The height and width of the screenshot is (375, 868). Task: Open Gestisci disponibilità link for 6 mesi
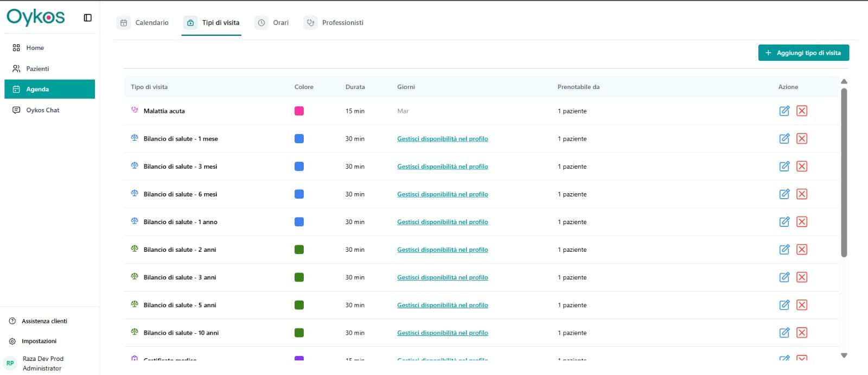(x=443, y=194)
